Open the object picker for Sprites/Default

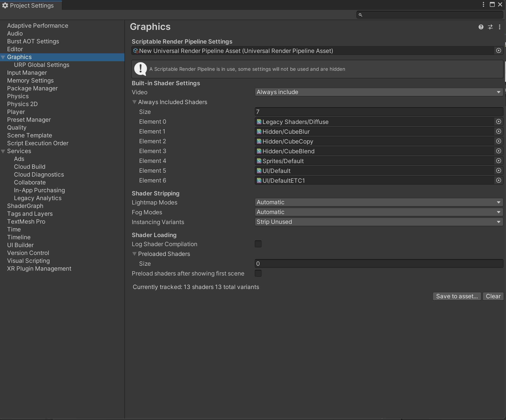click(499, 161)
